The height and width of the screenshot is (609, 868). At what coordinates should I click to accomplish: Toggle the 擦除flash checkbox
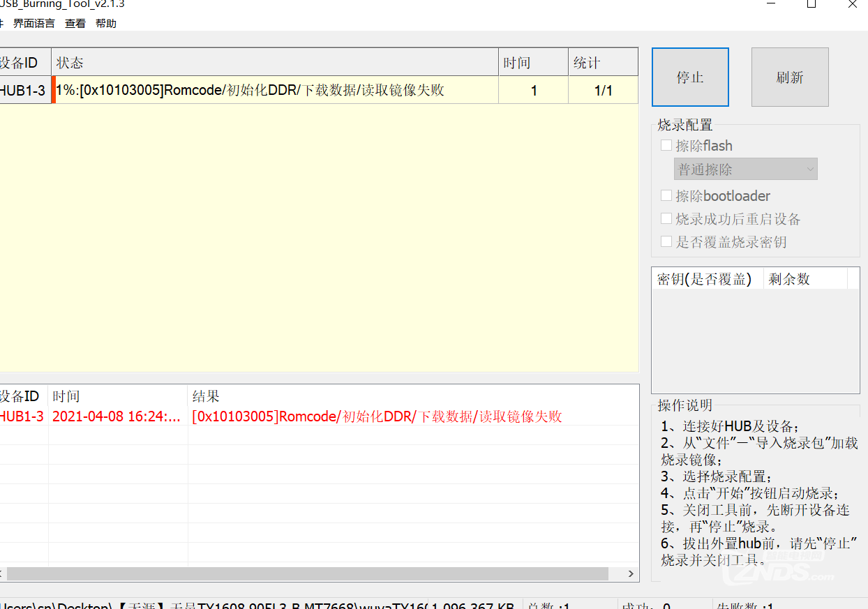[x=666, y=145]
